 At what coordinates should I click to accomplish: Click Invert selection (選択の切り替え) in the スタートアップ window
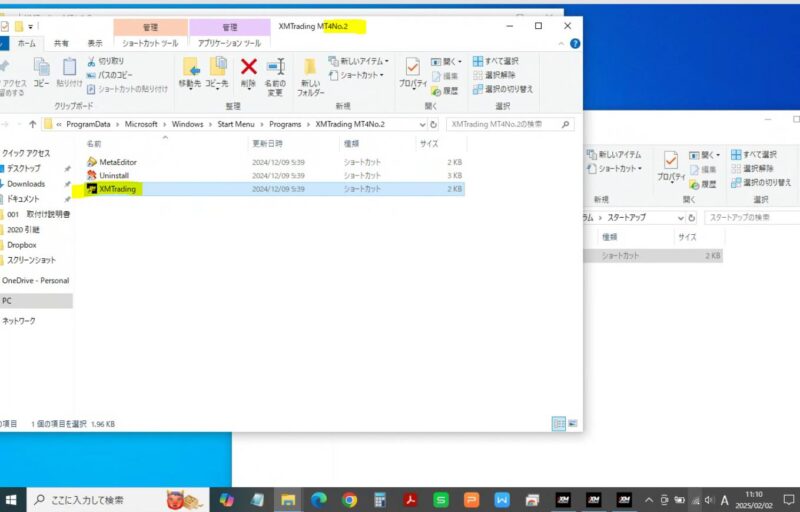pyautogui.click(x=761, y=183)
